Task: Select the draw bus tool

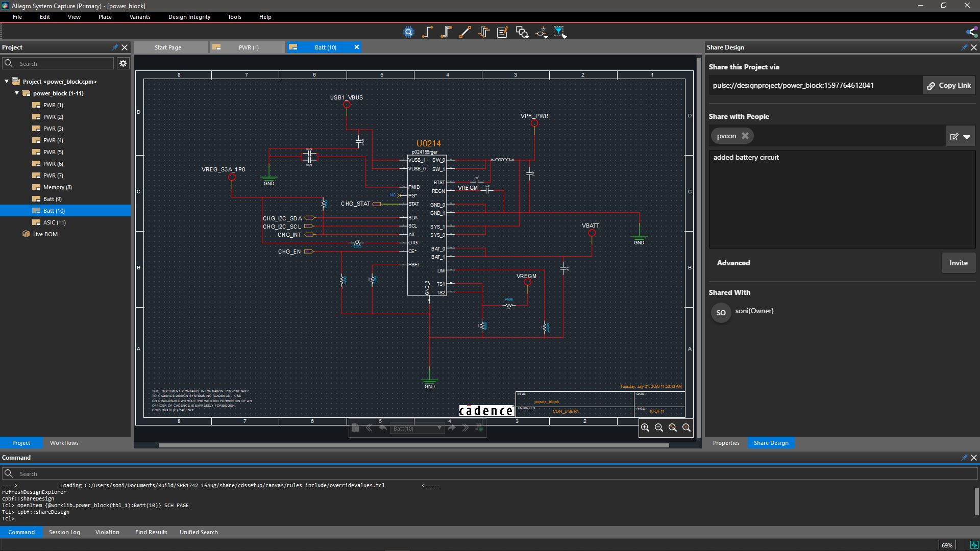Action: click(x=446, y=32)
